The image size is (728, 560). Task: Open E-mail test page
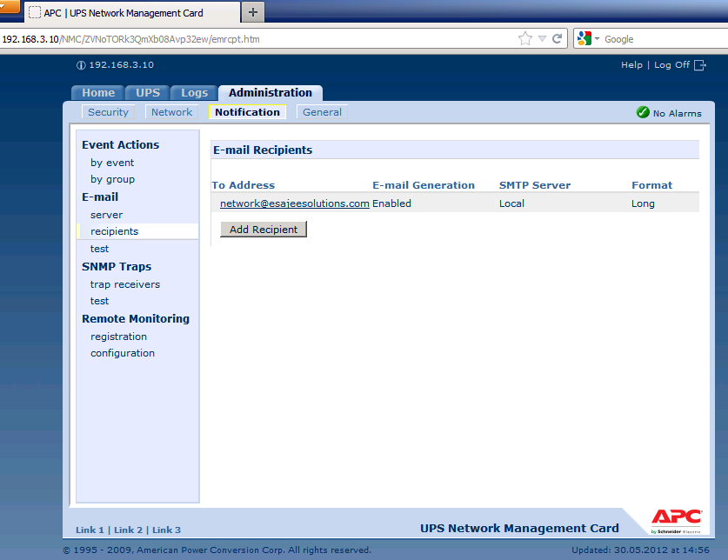pyautogui.click(x=99, y=249)
